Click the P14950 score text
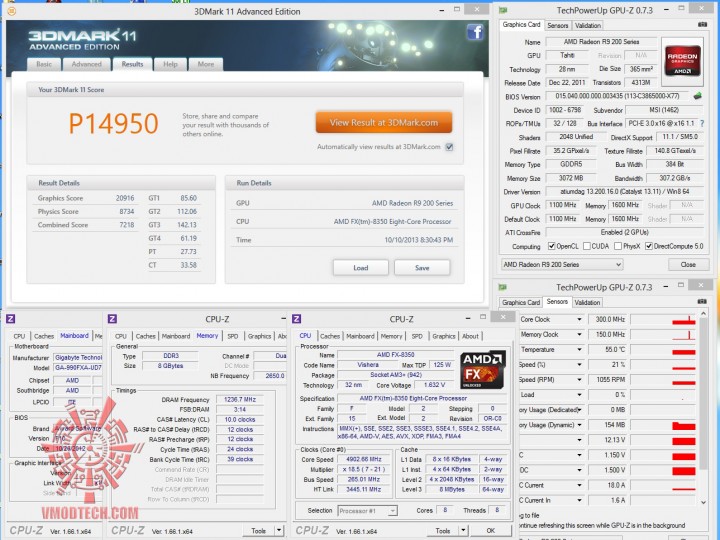Screen dimensions: 720x540 point(113,124)
